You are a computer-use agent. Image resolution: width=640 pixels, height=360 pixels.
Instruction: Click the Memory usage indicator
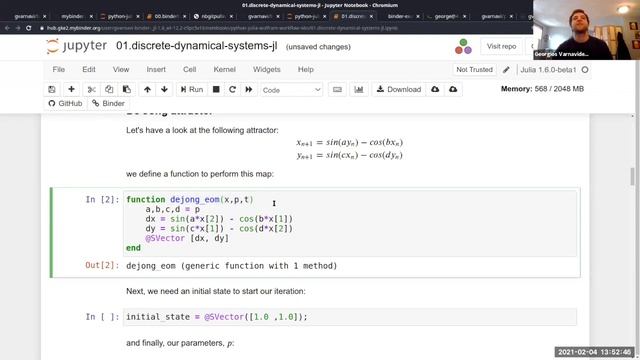542,89
